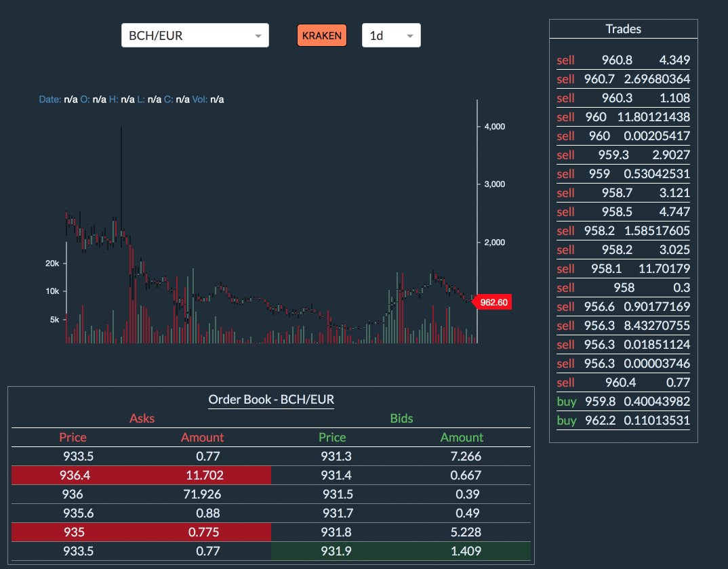
Task: Click the arrow icon on the 1d selector
Action: (x=409, y=36)
